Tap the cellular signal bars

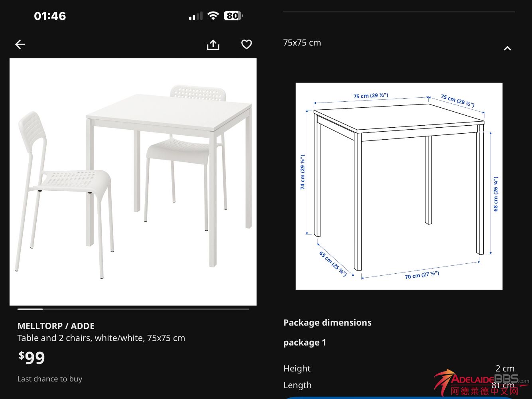195,16
